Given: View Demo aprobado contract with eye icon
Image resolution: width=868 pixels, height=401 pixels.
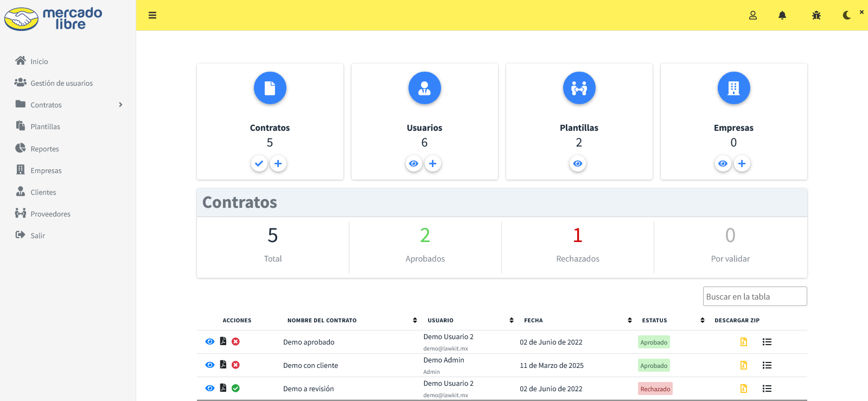Looking at the screenshot, I should pyautogui.click(x=210, y=341).
